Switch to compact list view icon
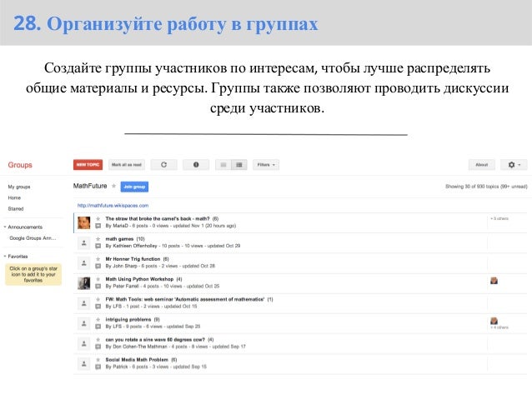Screen dimensions: 532x399 223,165
